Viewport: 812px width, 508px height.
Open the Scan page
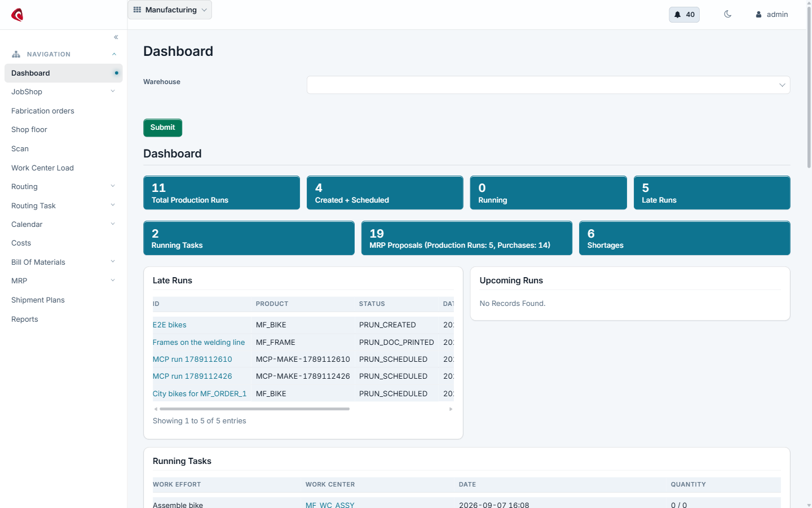tap(20, 149)
